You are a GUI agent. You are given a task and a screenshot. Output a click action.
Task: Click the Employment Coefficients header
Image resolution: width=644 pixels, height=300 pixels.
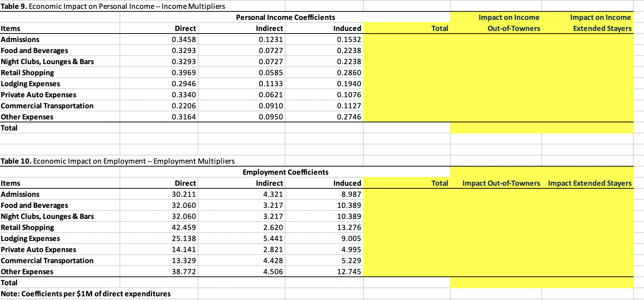click(x=285, y=172)
